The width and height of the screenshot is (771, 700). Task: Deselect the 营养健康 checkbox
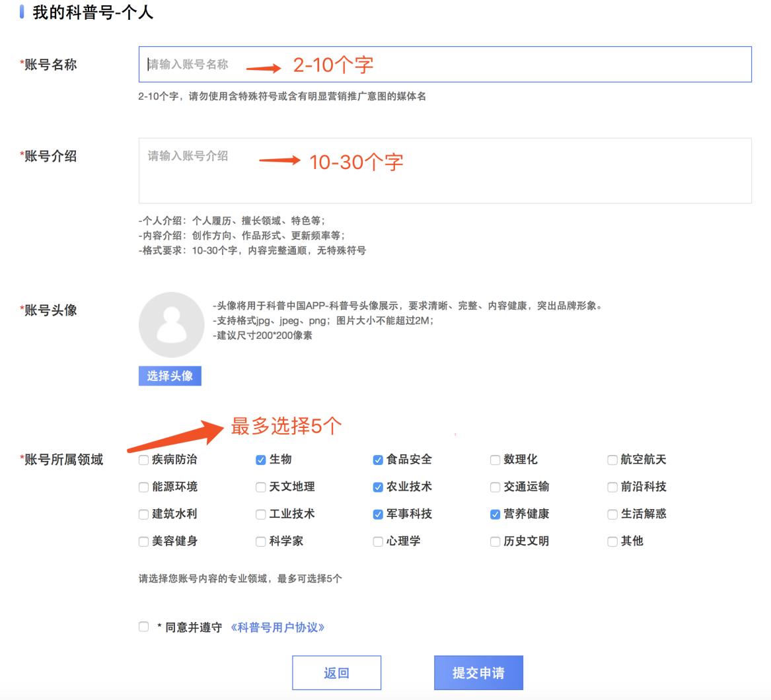click(x=495, y=514)
